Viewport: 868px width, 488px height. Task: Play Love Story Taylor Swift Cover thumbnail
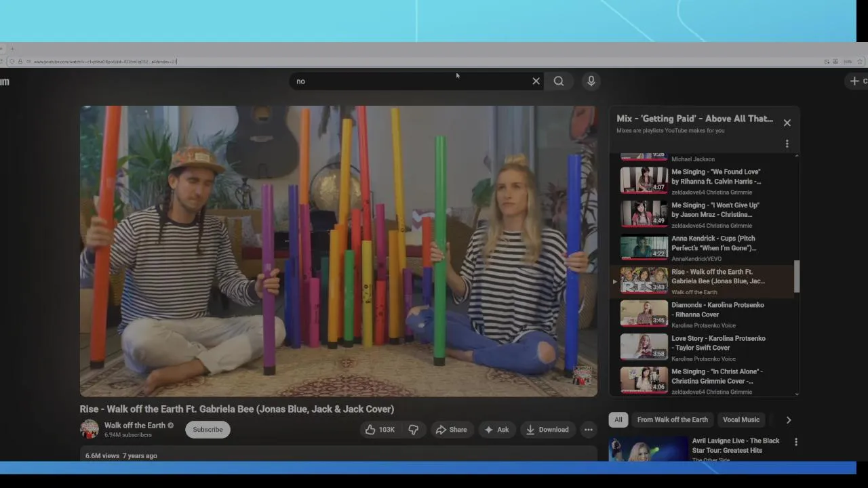(x=644, y=346)
